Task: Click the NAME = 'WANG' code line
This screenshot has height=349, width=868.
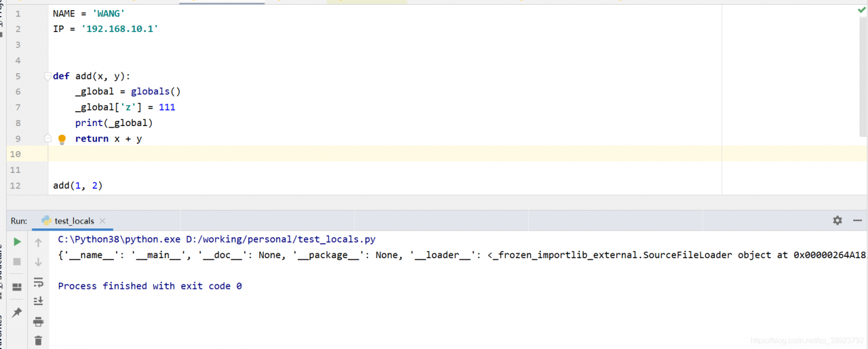Action: (89, 14)
